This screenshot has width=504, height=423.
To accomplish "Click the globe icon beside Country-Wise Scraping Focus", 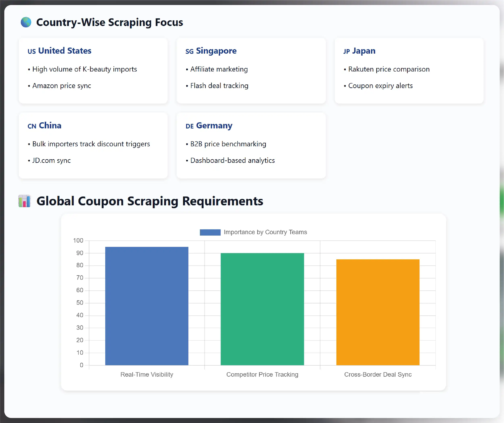I will click(26, 22).
